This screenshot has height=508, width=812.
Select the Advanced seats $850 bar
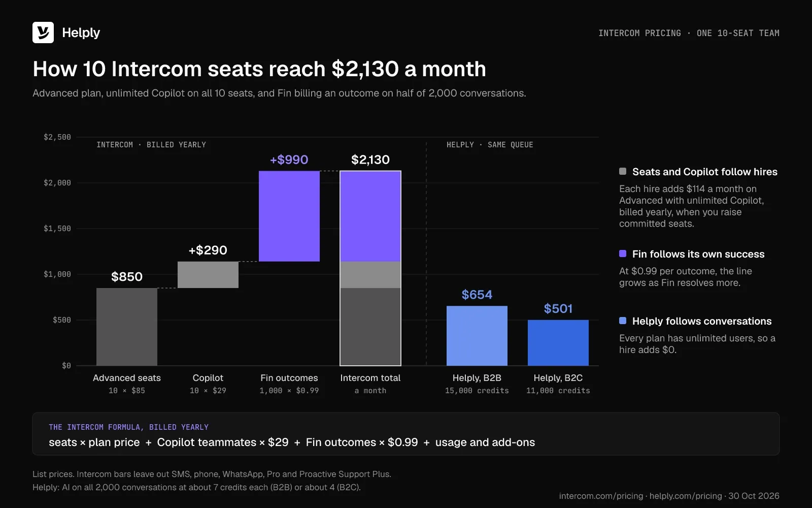127,327
